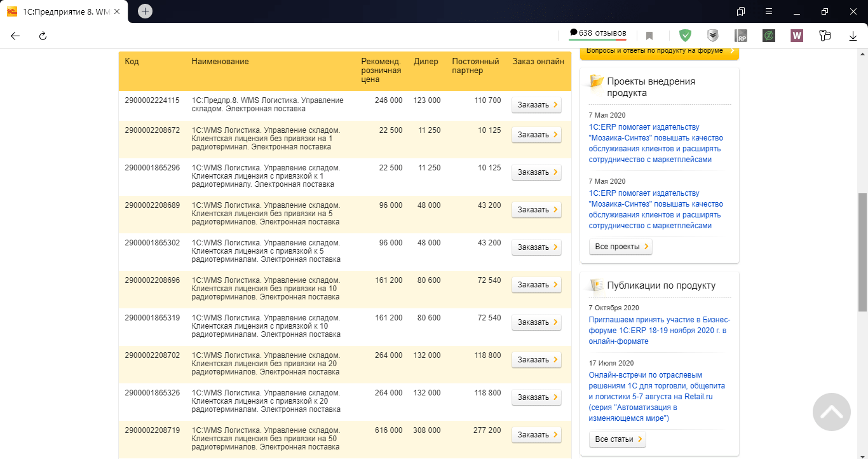This screenshot has width=868, height=459.
Task: Click the 1С:Предпр.8. WMS Логистика product name
Action: [x=268, y=104]
